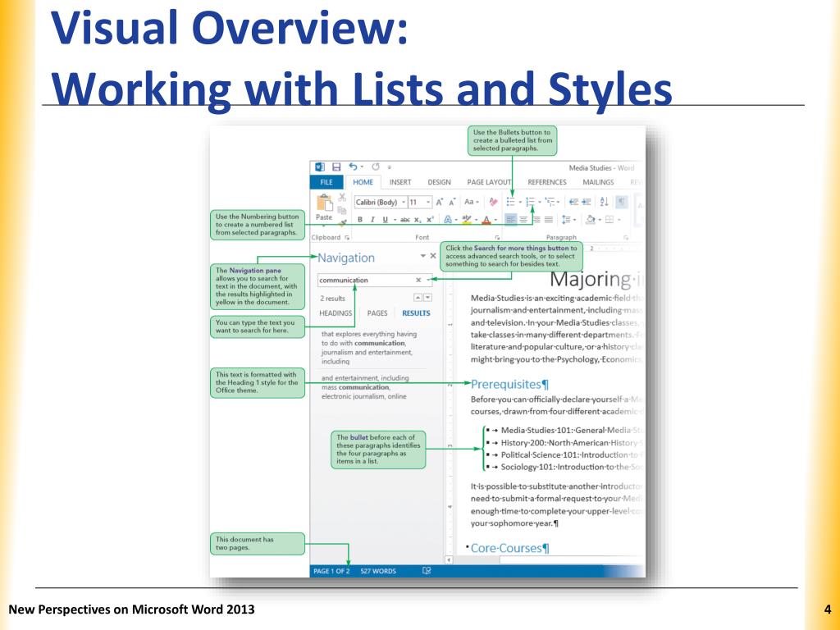
Task: Open the PAGE LAYOUT ribbon tab
Action: click(x=489, y=182)
